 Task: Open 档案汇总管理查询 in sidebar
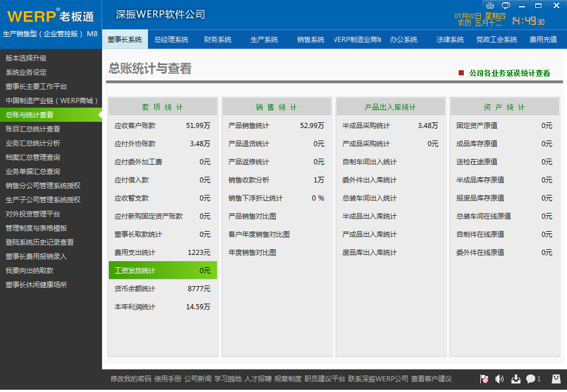pos(51,157)
